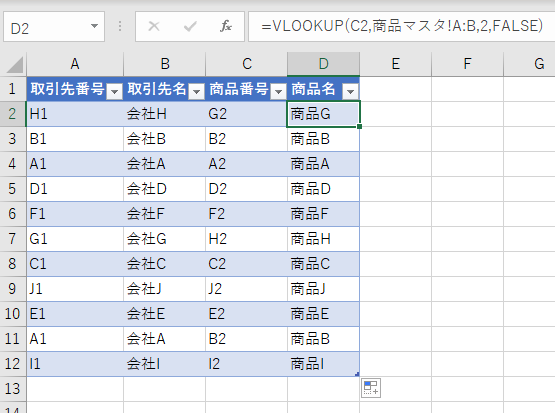Select row 3 header
This screenshot has width=555, height=413.
pos(13,139)
